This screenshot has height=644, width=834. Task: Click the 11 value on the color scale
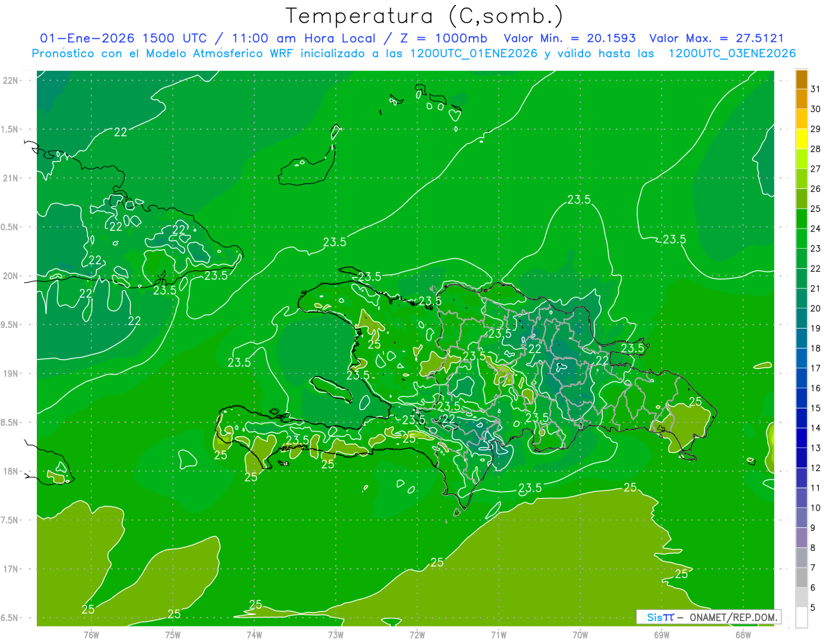click(816, 488)
